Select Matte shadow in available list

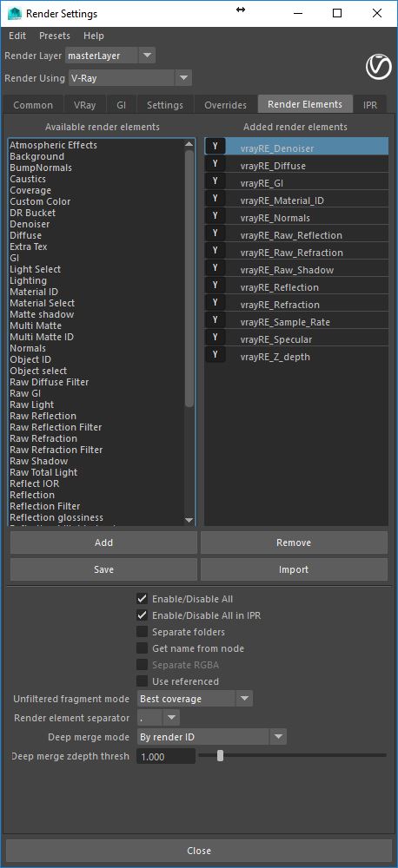pyautogui.click(x=42, y=314)
